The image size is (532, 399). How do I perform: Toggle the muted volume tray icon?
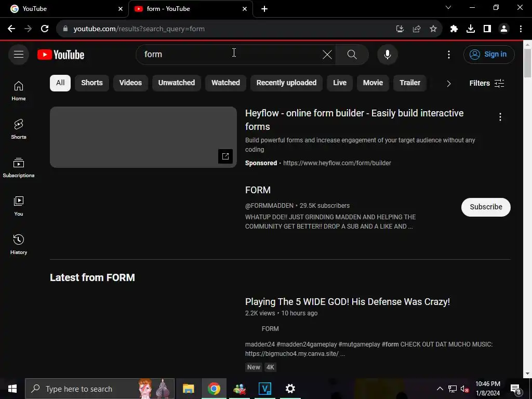pyautogui.click(x=464, y=389)
